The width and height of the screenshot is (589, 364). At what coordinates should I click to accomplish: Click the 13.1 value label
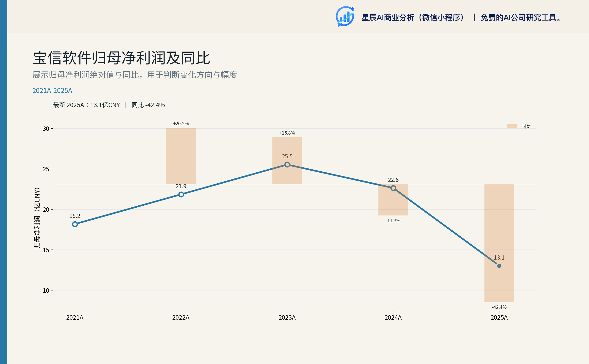click(499, 258)
